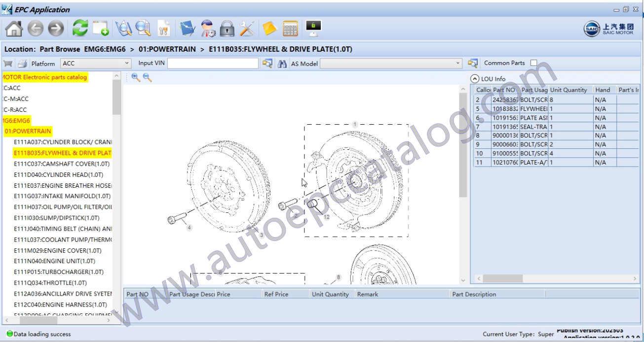
Task: Zoom in on the parts diagram
Action: pyautogui.click(x=136, y=77)
